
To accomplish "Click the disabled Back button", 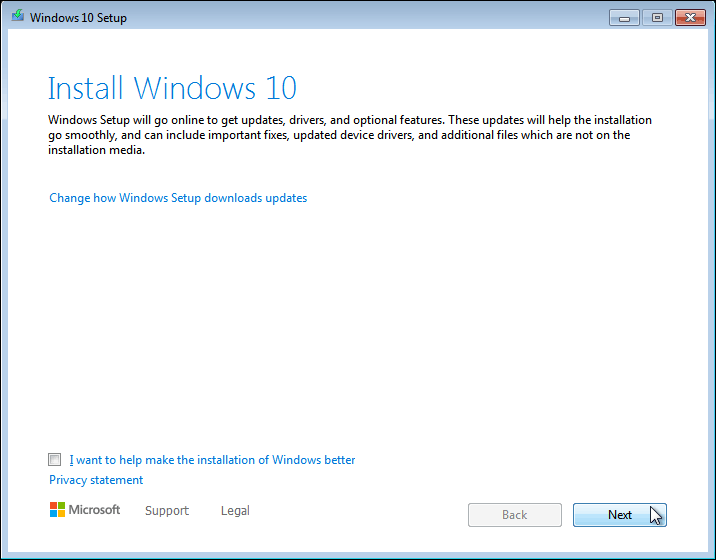I will pyautogui.click(x=515, y=515).
